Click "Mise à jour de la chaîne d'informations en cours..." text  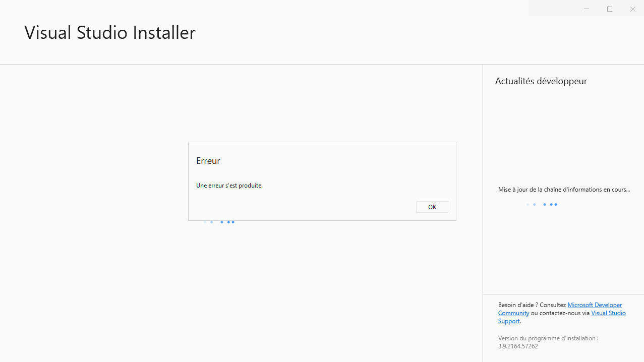(564, 190)
